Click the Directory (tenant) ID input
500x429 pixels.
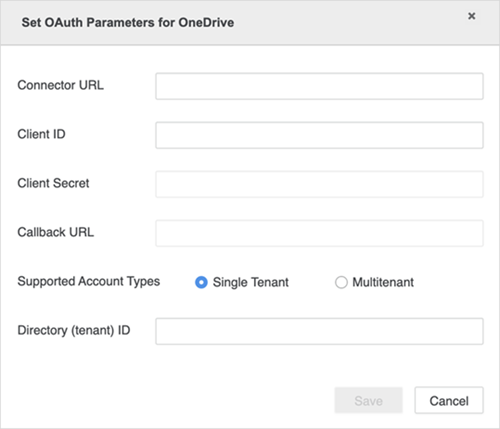point(319,331)
